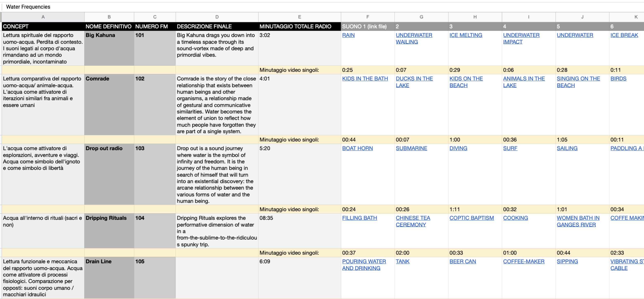This screenshot has width=644, height=299.
Task: Open the DUCKS IN THE LAKE link
Action: pyautogui.click(x=414, y=82)
